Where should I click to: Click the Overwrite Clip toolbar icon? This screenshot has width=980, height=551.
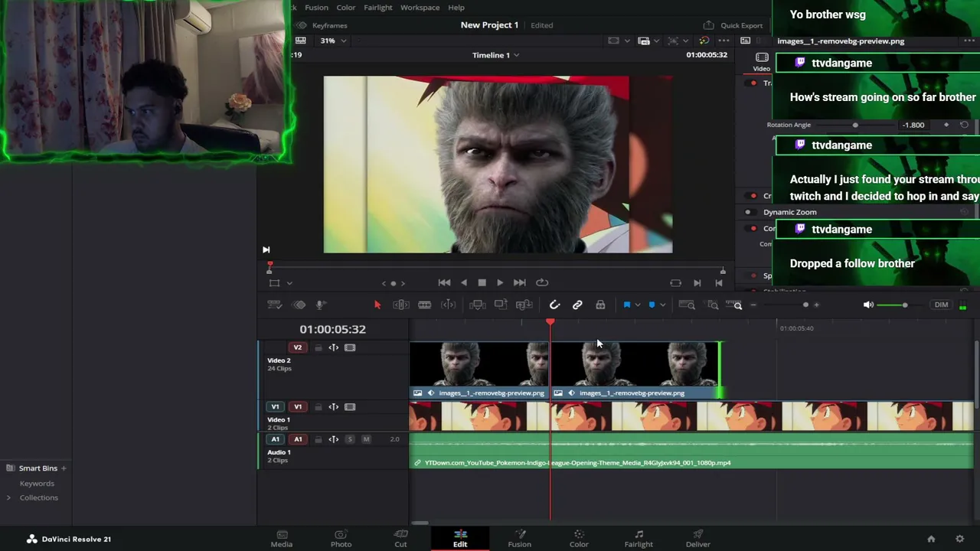(501, 305)
